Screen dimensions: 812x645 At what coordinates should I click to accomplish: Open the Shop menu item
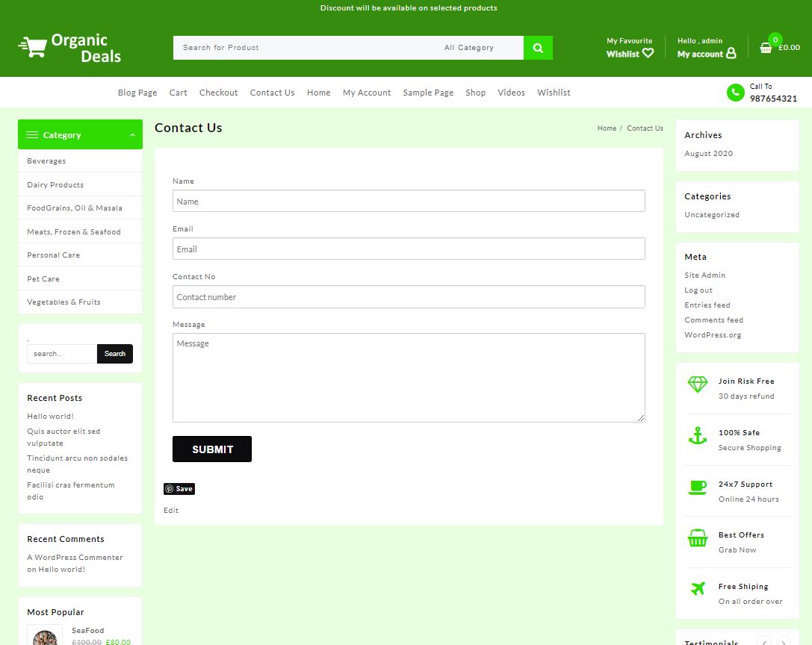(475, 93)
